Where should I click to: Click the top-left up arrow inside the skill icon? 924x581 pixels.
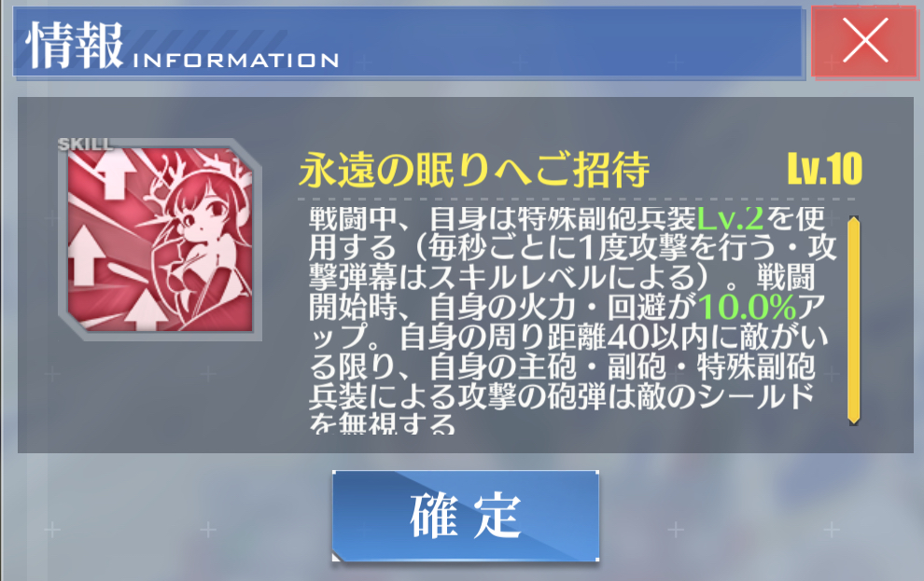115,173
